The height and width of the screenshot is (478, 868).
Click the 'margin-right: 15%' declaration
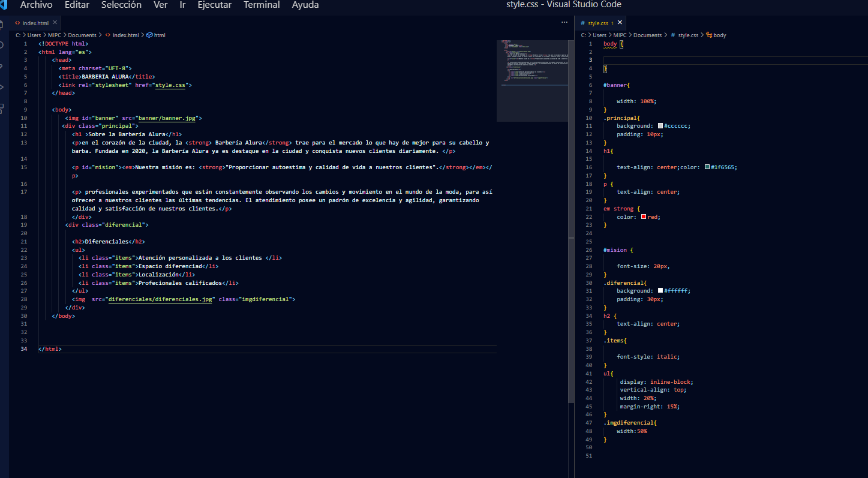coord(650,406)
